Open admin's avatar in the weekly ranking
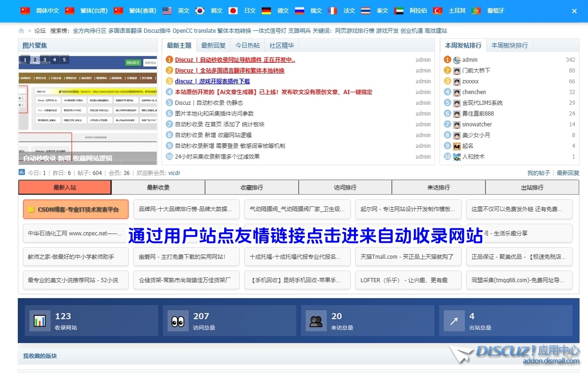The height and width of the screenshot is (373, 588). click(x=457, y=60)
